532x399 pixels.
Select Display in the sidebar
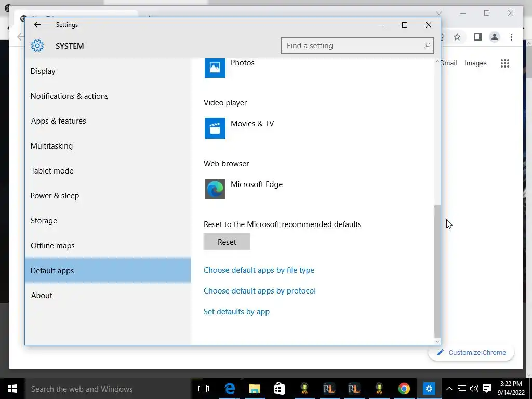pyautogui.click(x=108, y=71)
